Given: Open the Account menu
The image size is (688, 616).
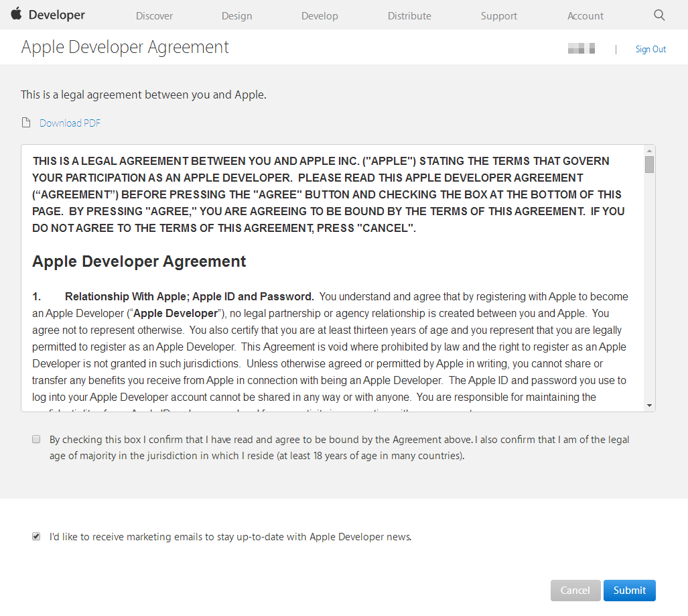Looking at the screenshot, I should pyautogui.click(x=585, y=15).
